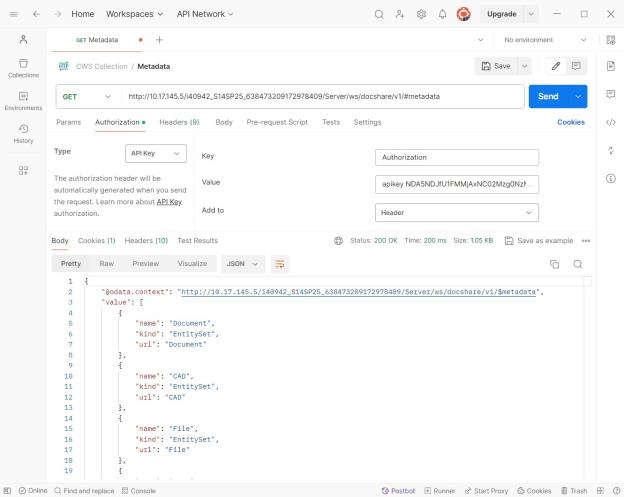The image size is (624, 497).
Task: Open the Tests tab
Action: pyautogui.click(x=331, y=122)
